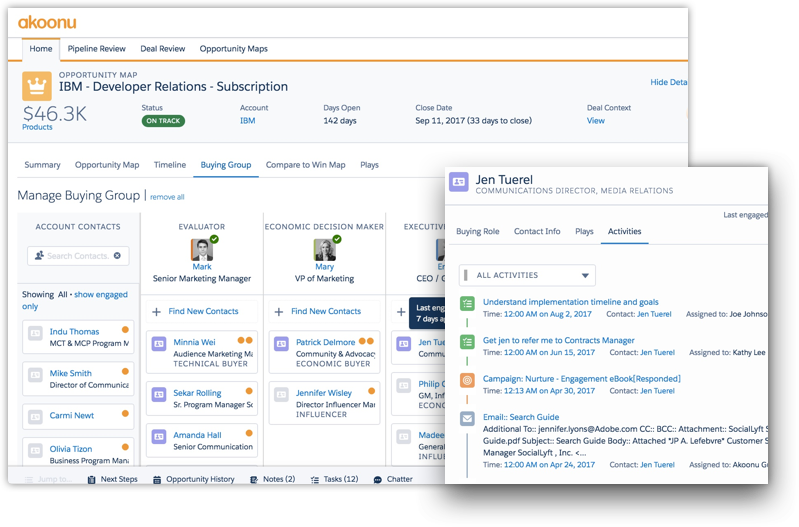Screen dimensions: 799x527
Task: Click Sekar Rolling contact card icon
Action: pos(159,394)
